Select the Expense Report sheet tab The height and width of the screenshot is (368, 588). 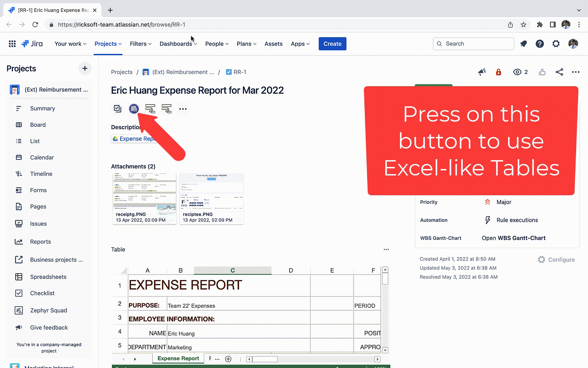(178, 358)
